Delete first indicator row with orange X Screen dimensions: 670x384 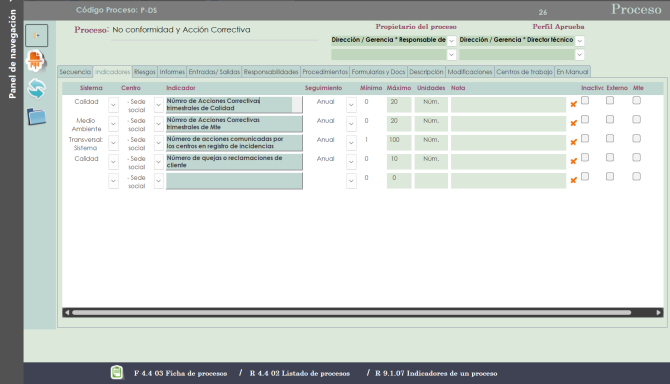(x=573, y=104)
